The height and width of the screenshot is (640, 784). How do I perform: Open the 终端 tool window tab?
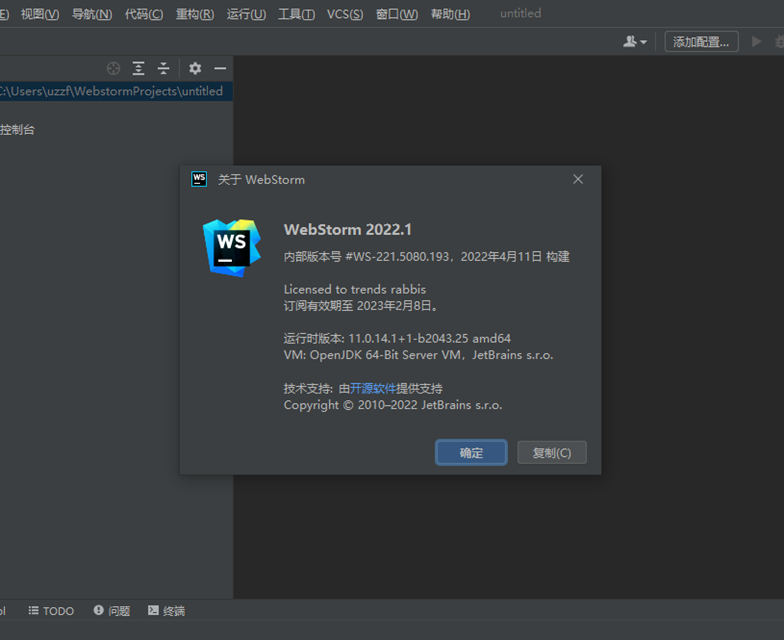pyautogui.click(x=166, y=610)
